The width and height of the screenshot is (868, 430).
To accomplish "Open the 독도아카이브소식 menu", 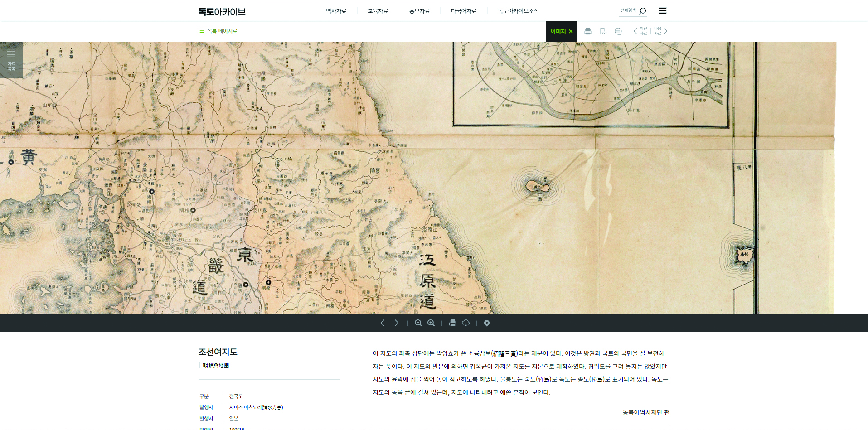I will pos(518,11).
